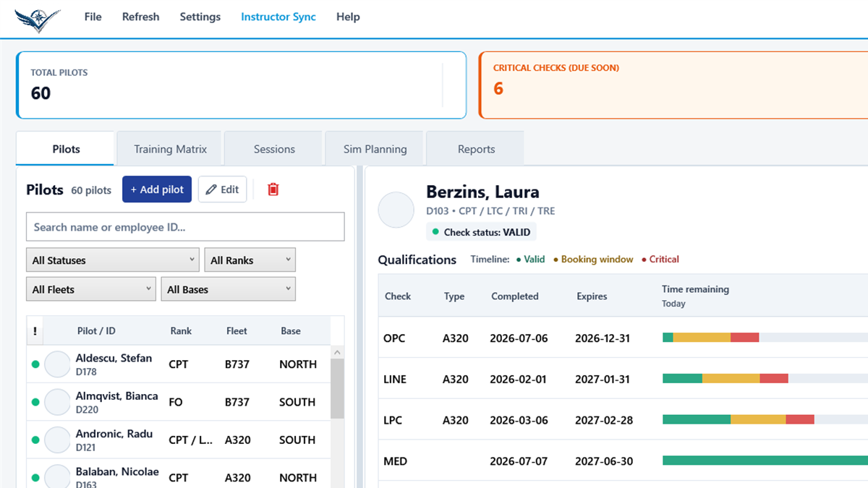Open the Help menu
This screenshot has height=488, width=868.
[x=348, y=17]
